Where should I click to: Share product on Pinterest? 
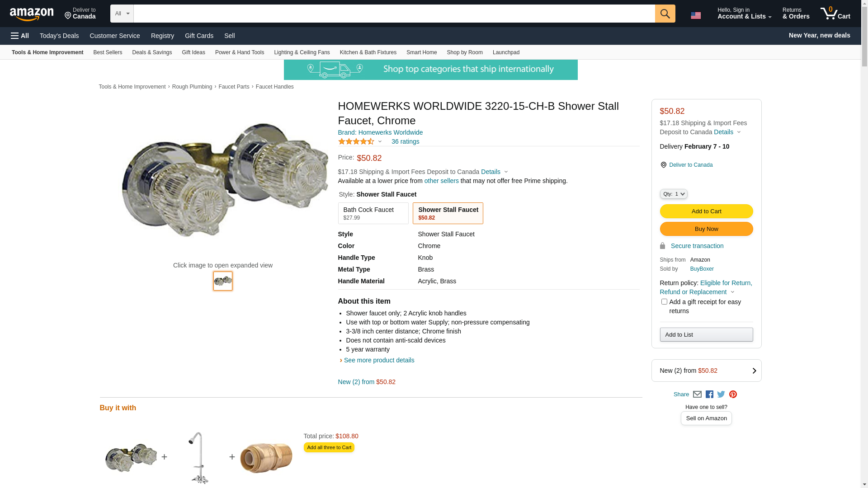pos(733,394)
